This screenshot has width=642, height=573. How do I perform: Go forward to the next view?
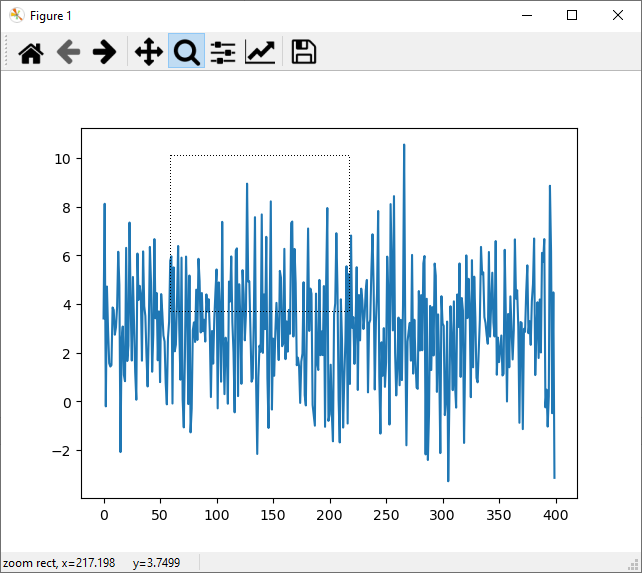pyautogui.click(x=104, y=52)
